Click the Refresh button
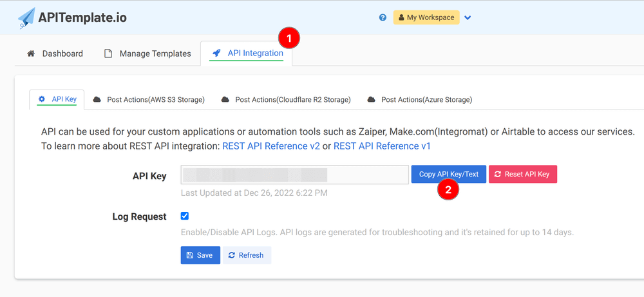The image size is (644, 297). click(247, 255)
